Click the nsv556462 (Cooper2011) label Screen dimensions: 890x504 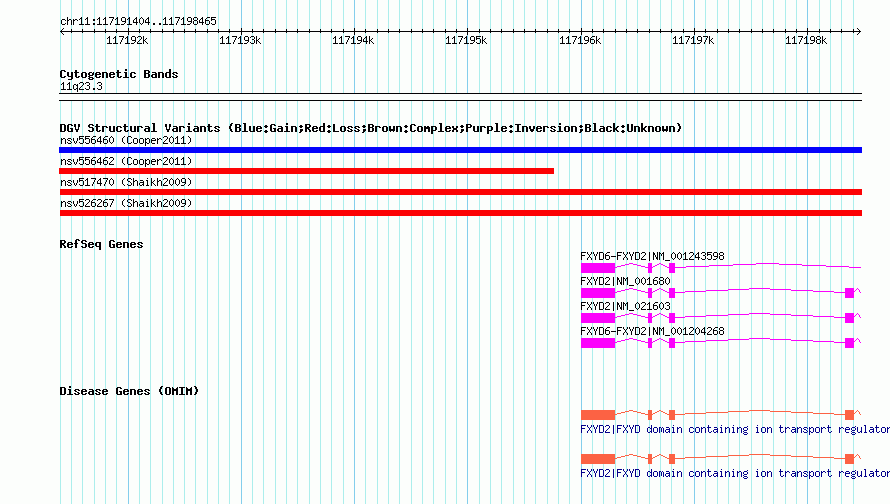[x=126, y=161]
